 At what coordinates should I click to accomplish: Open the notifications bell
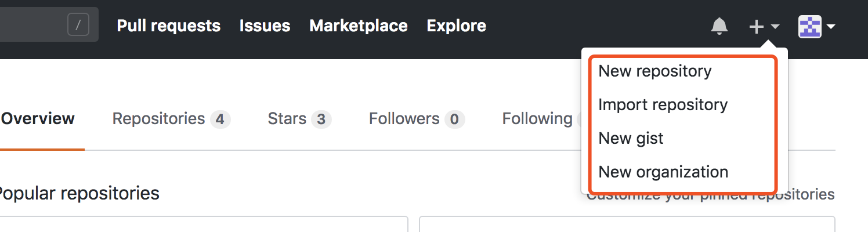(719, 26)
